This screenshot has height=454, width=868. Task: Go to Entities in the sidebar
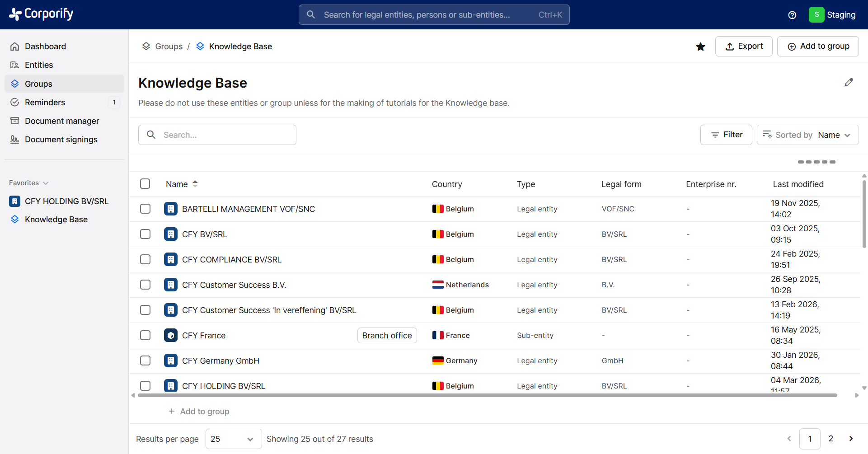[x=64, y=65]
